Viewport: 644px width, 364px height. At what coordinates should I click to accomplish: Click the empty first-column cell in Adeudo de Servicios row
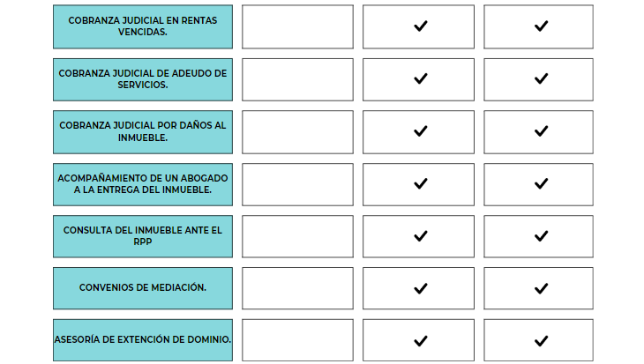[x=297, y=79]
